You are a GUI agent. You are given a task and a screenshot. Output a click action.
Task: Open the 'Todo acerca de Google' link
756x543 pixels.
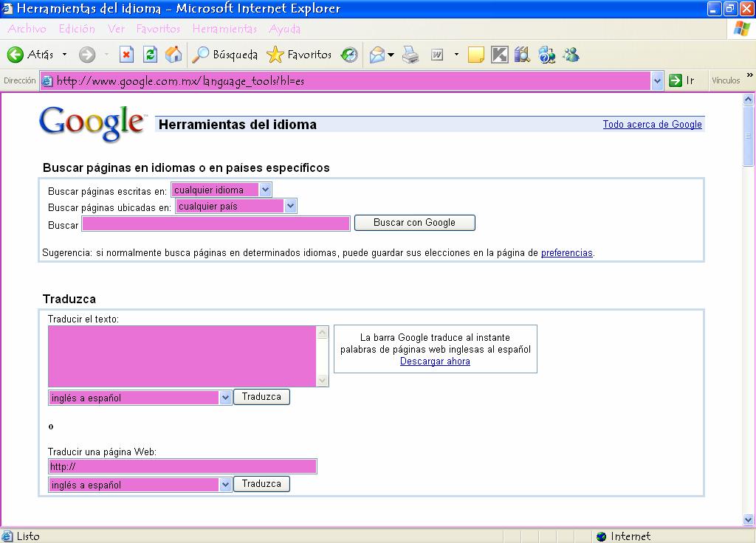coord(653,124)
